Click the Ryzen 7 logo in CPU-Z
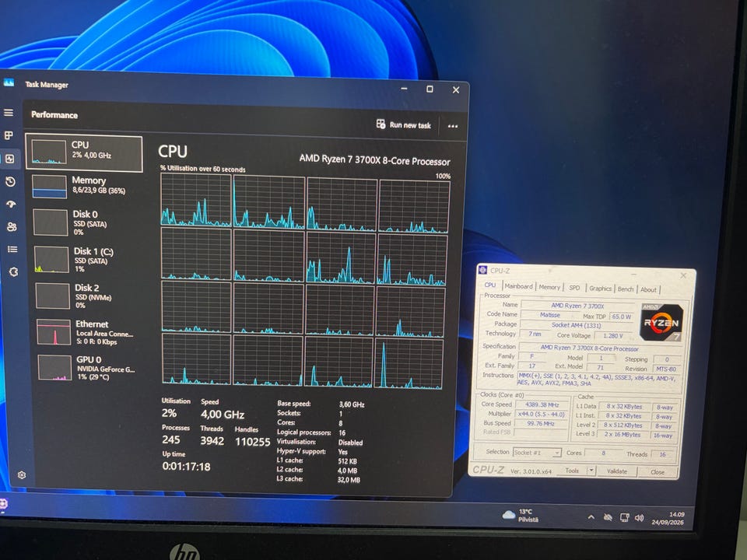 tap(661, 322)
